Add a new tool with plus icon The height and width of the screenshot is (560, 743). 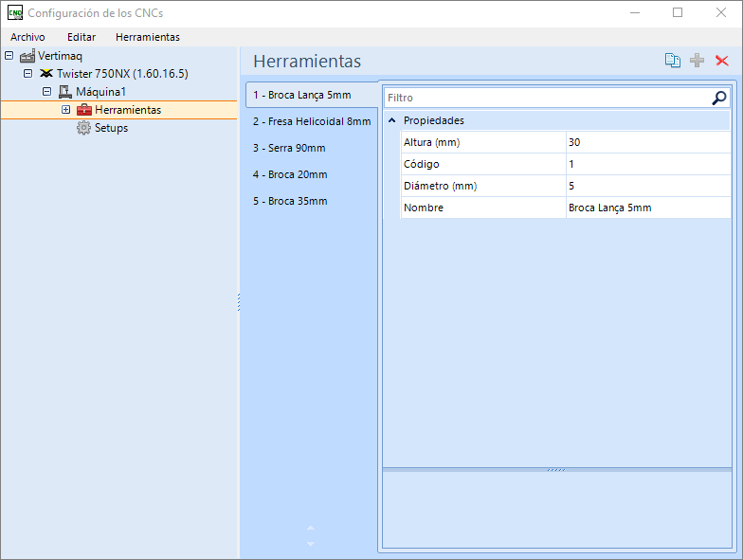(x=697, y=61)
